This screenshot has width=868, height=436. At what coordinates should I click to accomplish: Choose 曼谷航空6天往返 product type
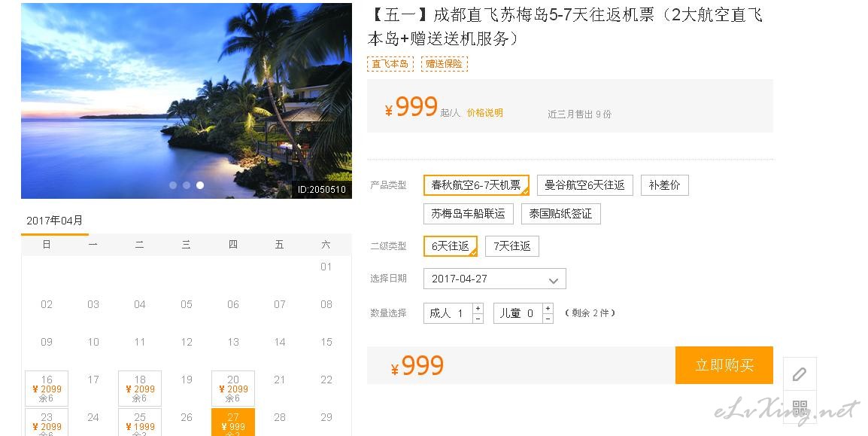(x=584, y=185)
